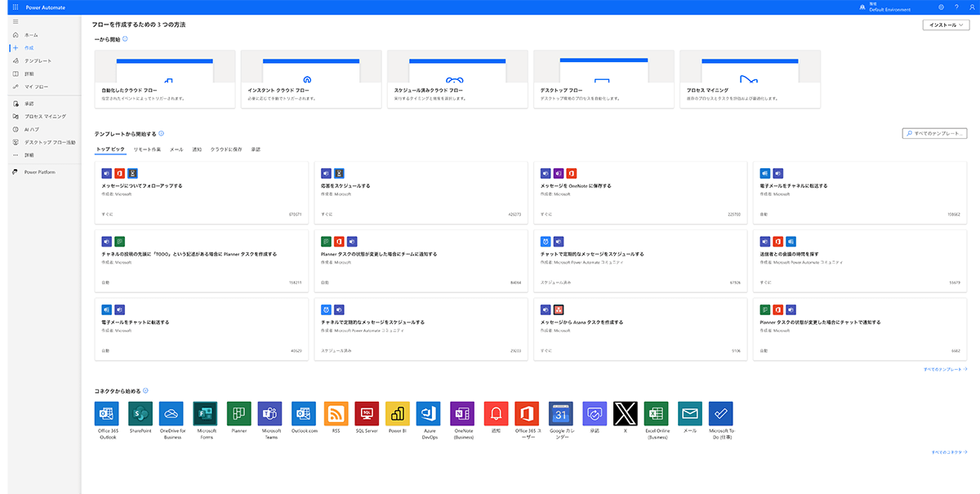Open template 電子メールをチャネルに転送する
Image resolution: width=980 pixels, height=494 pixels.
point(860,192)
